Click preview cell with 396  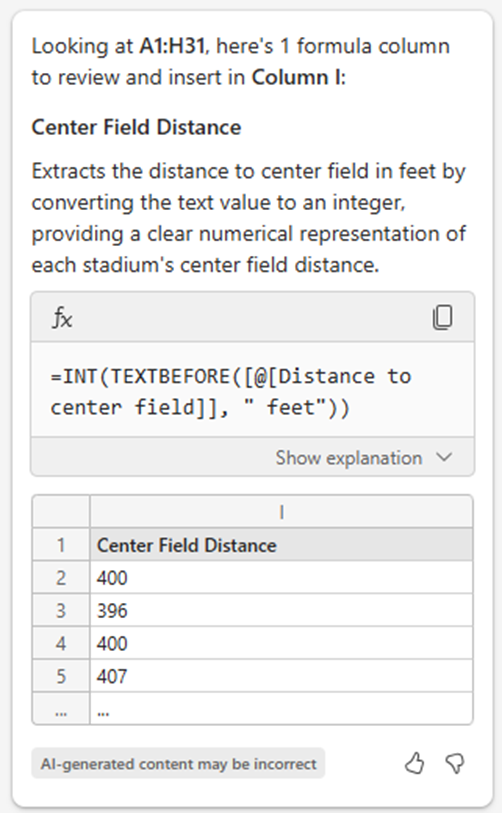click(x=281, y=610)
